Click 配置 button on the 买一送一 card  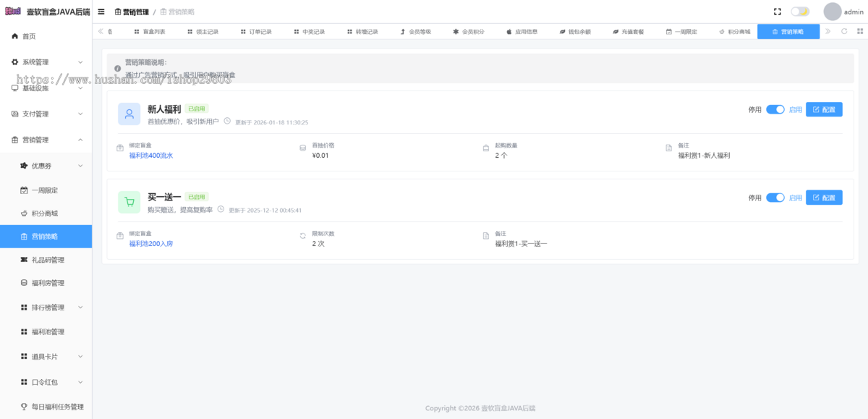tap(824, 198)
